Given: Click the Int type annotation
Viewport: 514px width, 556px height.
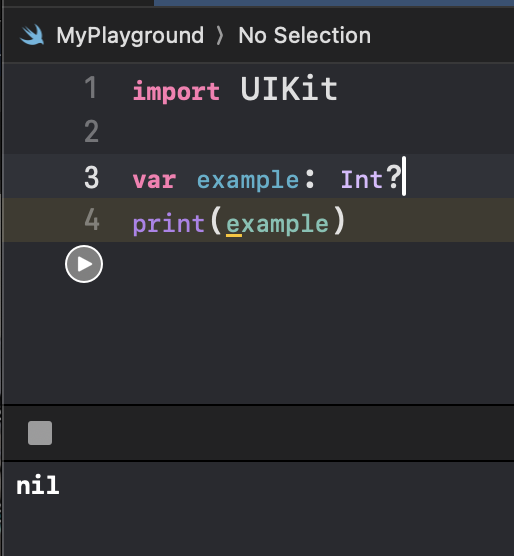Looking at the screenshot, I should click(x=362, y=179).
